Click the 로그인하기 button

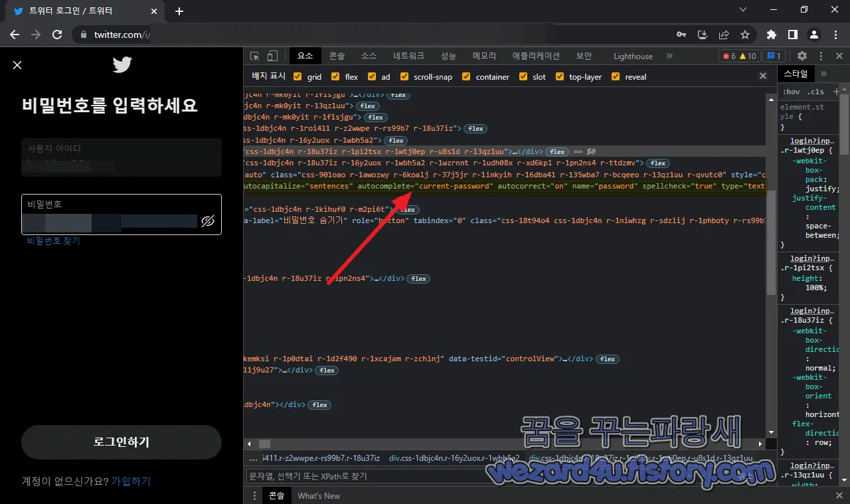121,442
